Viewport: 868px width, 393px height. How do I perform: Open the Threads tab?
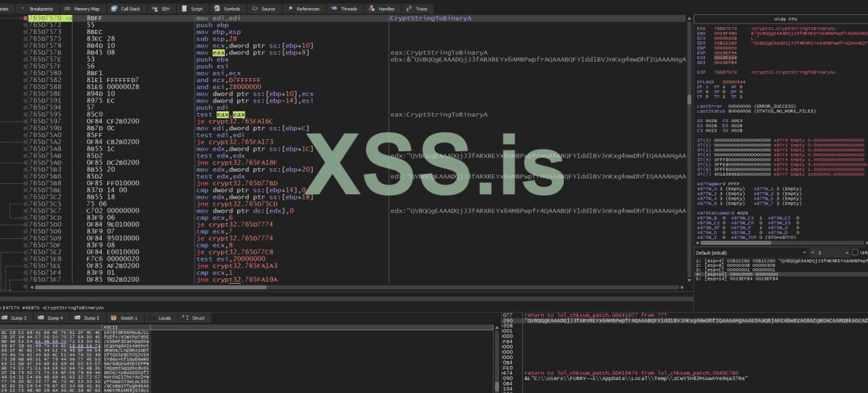pos(344,9)
